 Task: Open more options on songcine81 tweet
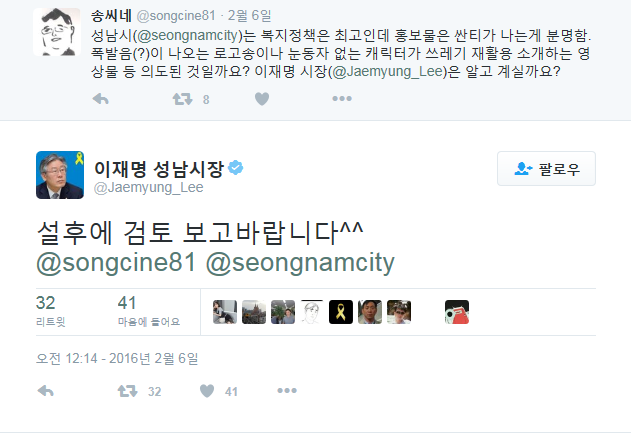(x=342, y=99)
